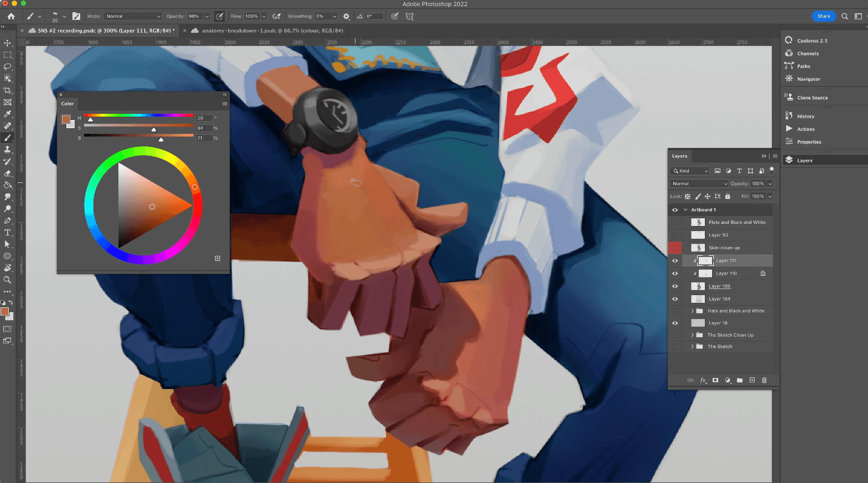The height and width of the screenshot is (483, 868).
Task: Show the Layer 93 layer
Action: tap(675, 235)
